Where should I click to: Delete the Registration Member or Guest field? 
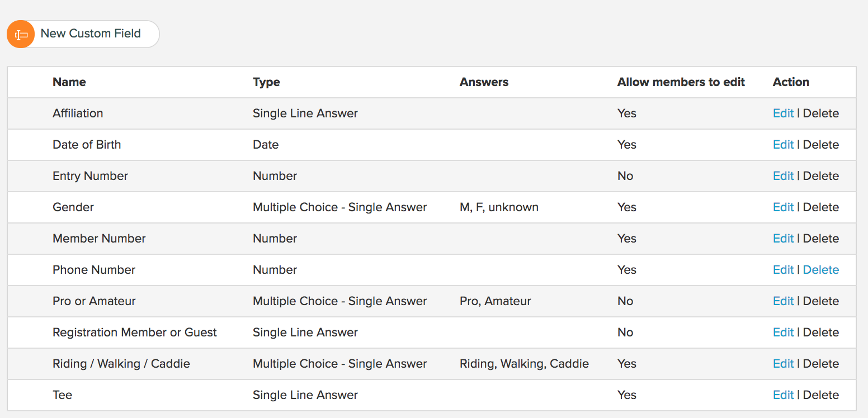coord(821,332)
